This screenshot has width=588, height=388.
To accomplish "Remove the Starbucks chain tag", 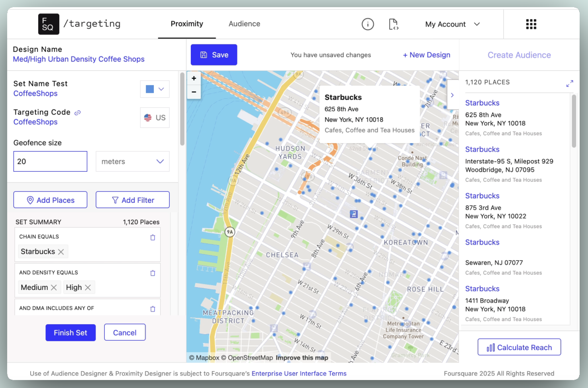I will coord(61,252).
